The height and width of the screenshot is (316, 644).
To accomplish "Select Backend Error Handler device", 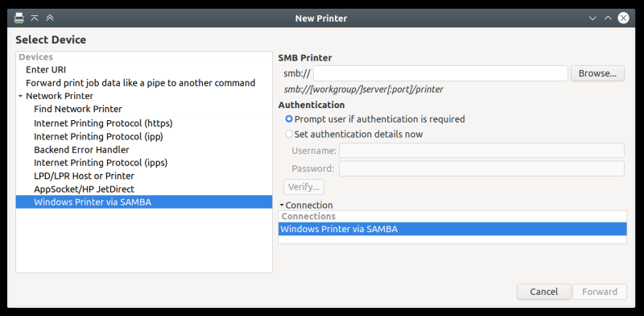I will click(x=144, y=149).
